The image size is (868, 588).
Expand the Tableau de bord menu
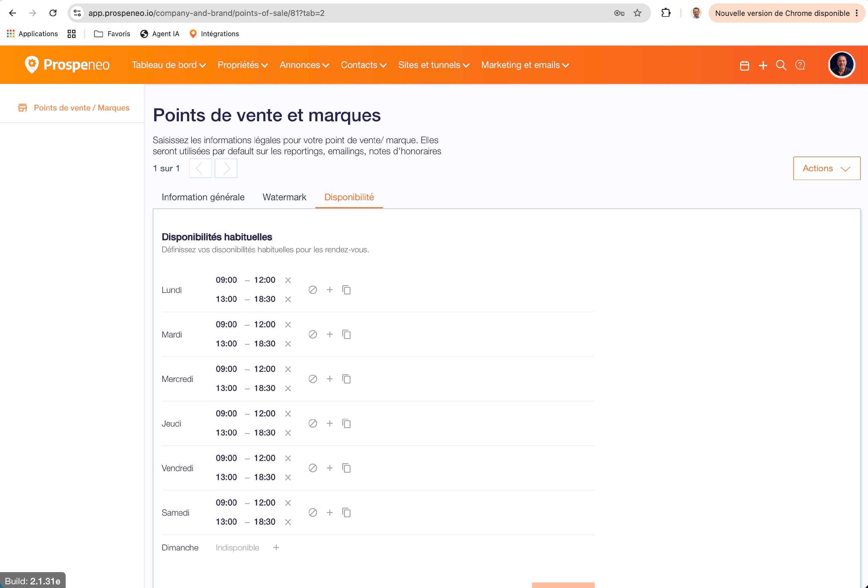(169, 65)
